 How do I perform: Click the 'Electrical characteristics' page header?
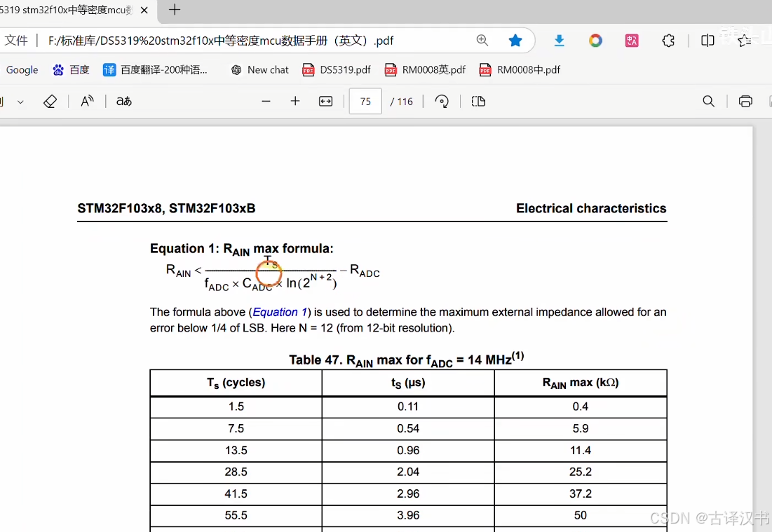point(591,208)
